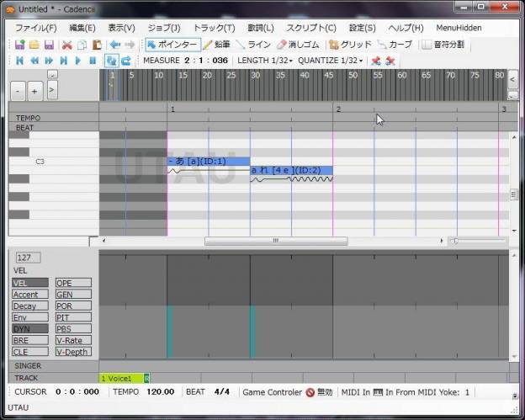
Task: Open the スクリプト(C) menu
Action: pos(311,28)
